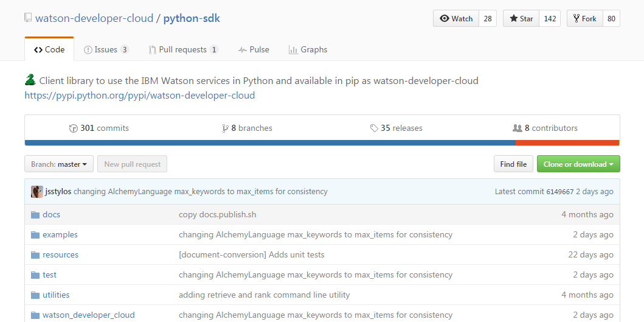This screenshot has width=644, height=322.
Task: Open the utilities folder
Action: point(56,295)
